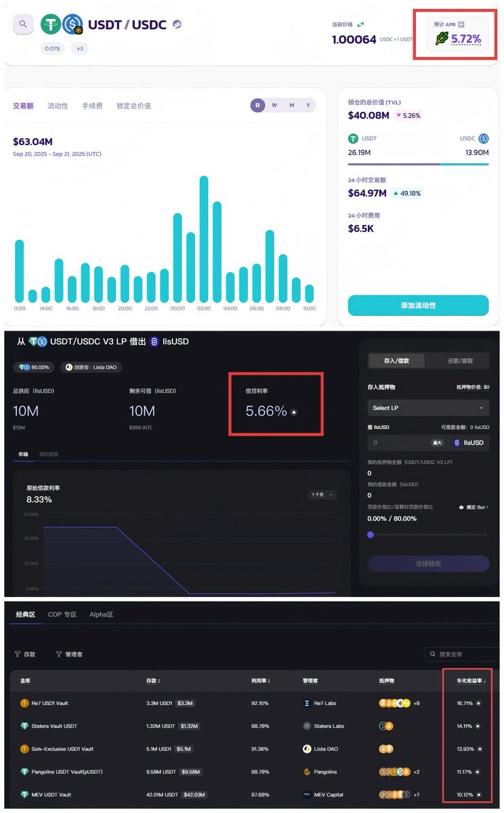The width and height of the screenshot is (504, 813).
Task: Click the sun icon next to 5.66% borrow rate
Action: tap(293, 412)
